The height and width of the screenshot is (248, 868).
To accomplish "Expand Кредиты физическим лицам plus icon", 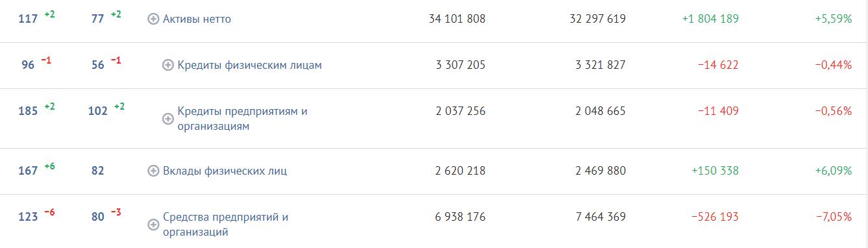I will click(x=167, y=65).
